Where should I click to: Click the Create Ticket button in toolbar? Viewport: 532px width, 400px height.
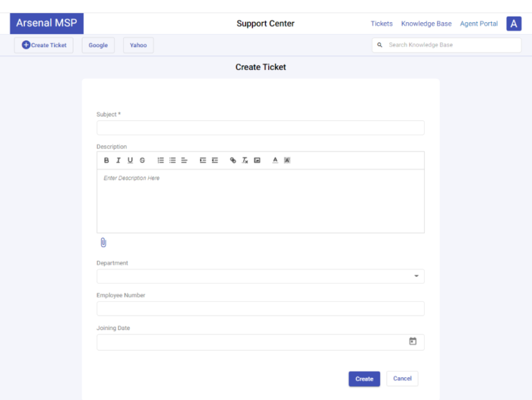[44, 45]
